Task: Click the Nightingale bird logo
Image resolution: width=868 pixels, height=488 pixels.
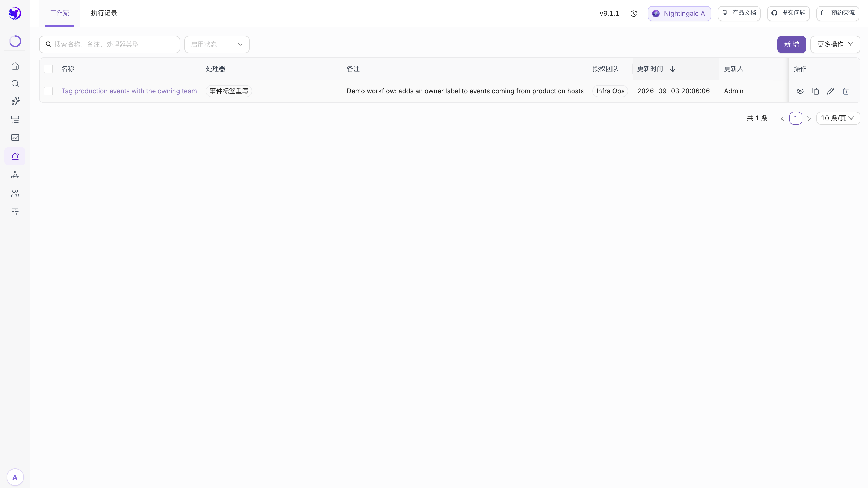Action: pos(15,14)
